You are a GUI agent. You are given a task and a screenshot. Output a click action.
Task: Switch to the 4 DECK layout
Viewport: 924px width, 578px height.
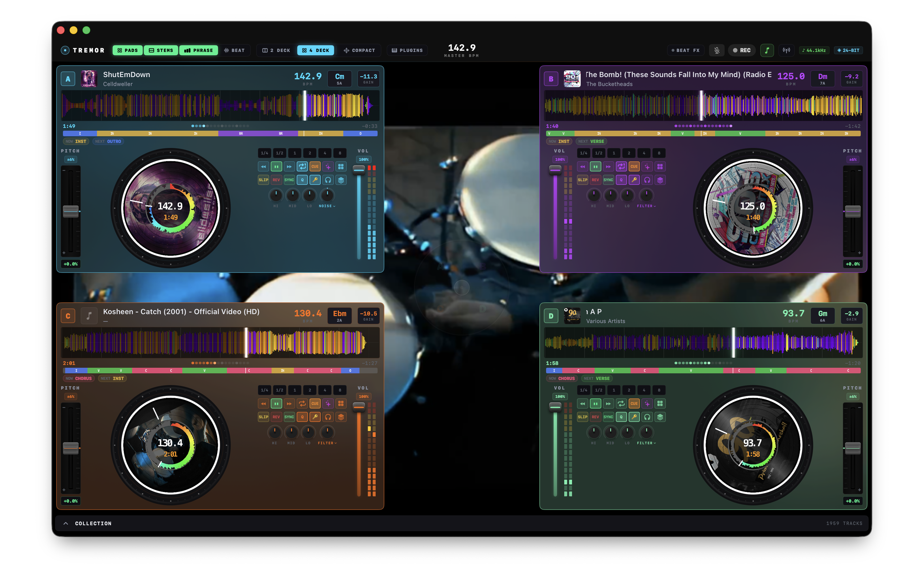point(315,50)
